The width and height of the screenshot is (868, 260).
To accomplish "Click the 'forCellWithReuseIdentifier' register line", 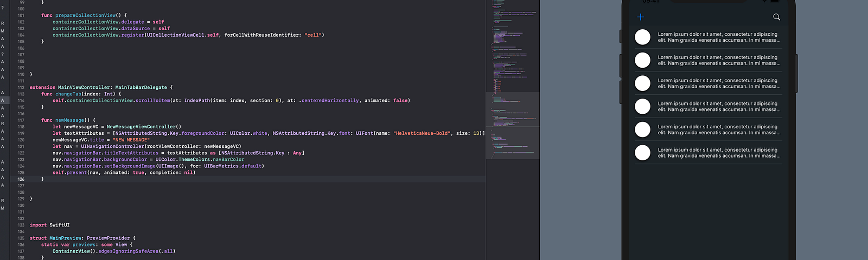I will tap(188, 35).
